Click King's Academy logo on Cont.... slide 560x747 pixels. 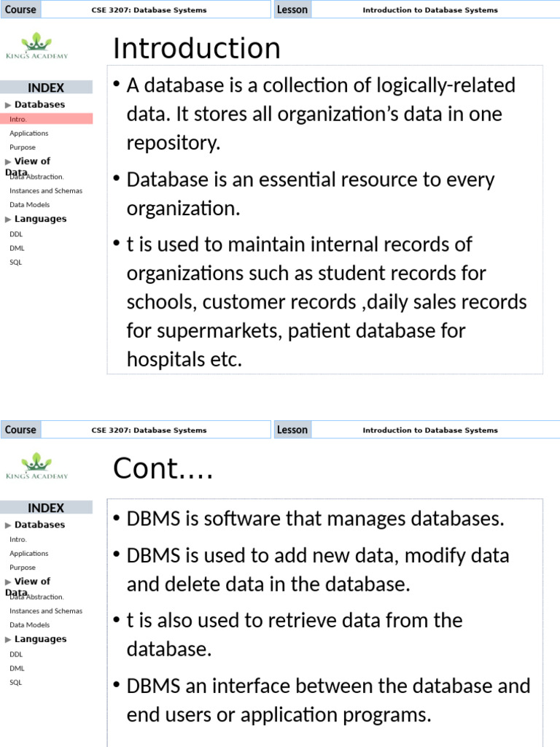[36, 466]
